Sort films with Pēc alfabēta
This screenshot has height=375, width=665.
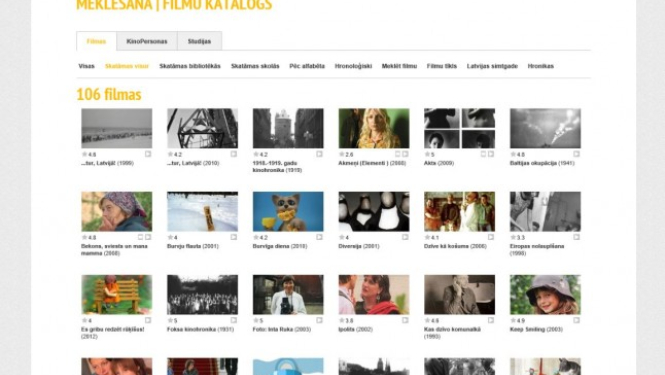(307, 66)
